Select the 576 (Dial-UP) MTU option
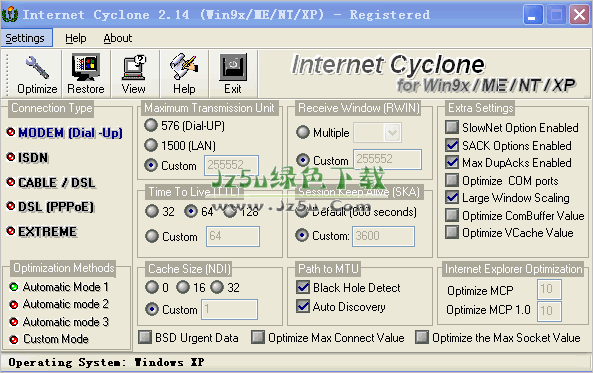Viewport: 593px width, 373px height. pyautogui.click(x=151, y=125)
